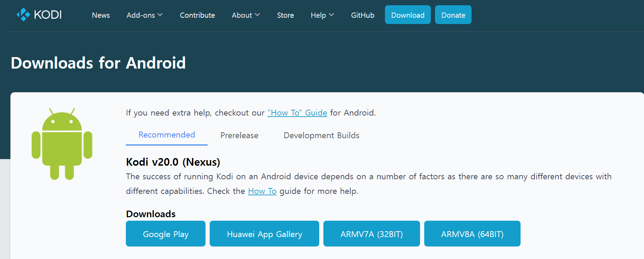Follow the How To link in description
Viewport: 644px width, 259px height.
coord(262,191)
